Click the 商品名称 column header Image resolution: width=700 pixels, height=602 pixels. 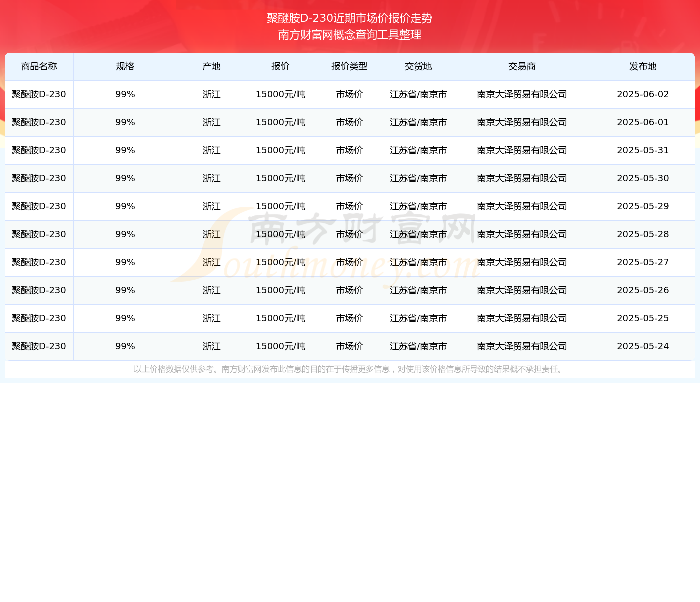tap(39, 66)
